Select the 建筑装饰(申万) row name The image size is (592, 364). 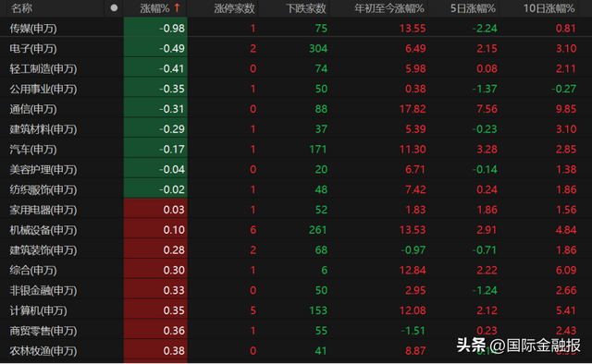(43, 250)
